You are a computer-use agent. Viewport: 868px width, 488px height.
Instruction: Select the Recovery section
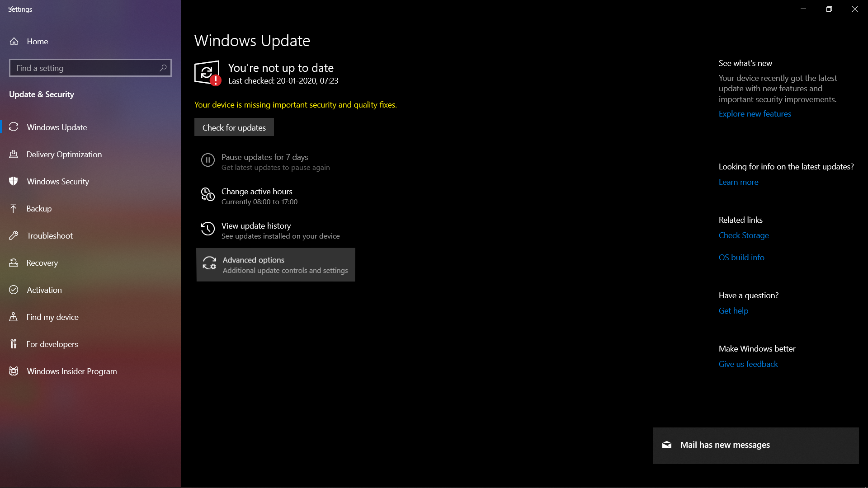click(x=90, y=263)
